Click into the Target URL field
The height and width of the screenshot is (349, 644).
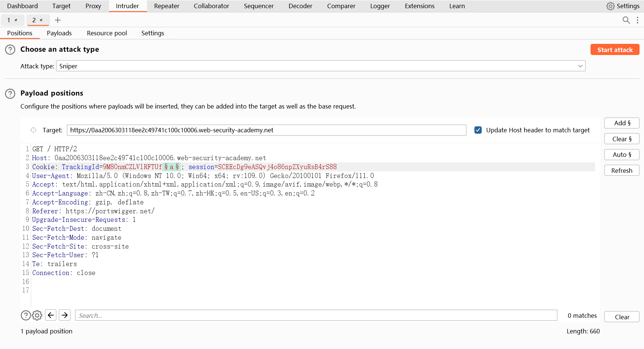(x=266, y=130)
